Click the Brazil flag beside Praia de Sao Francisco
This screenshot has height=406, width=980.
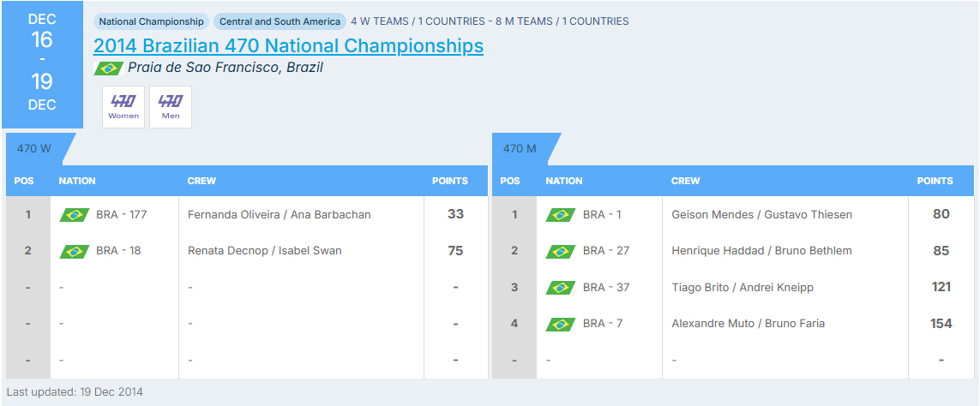point(108,68)
